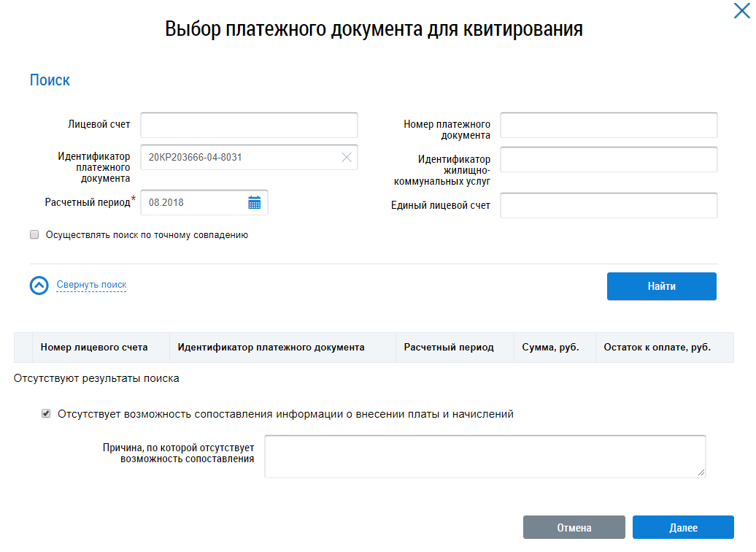Click the Остаток к оплате column header
Viewport: 756px width, 552px height.
[x=657, y=348]
